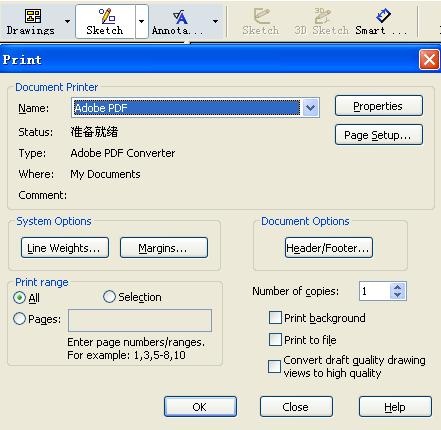Screen dimensions: 441x430
Task: Click the 3D Sketch icon
Action: pyautogui.click(x=322, y=16)
